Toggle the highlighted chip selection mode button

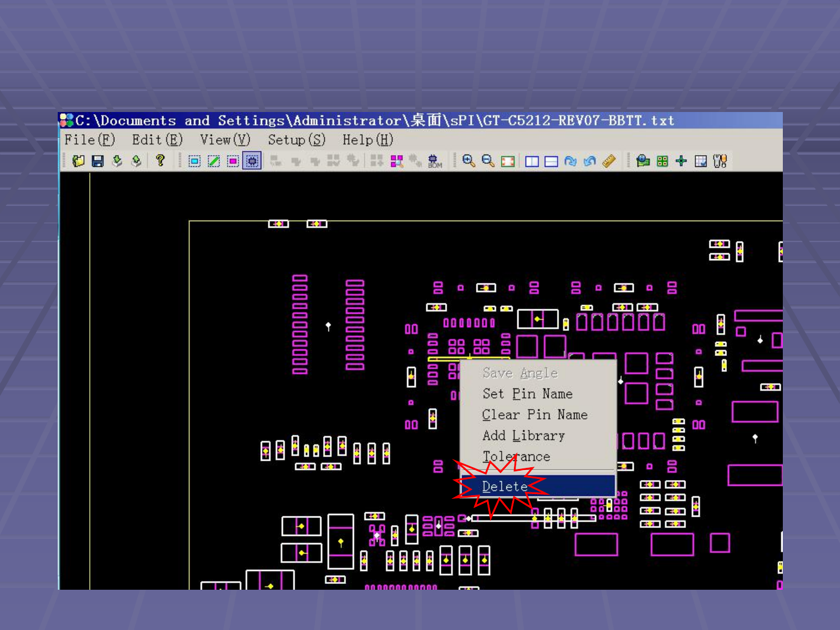point(252,161)
